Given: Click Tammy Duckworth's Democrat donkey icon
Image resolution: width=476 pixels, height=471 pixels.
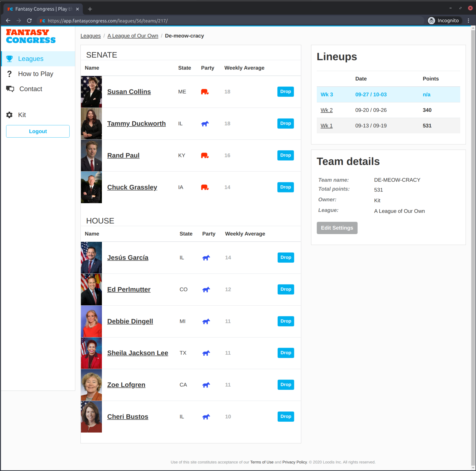Looking at the screenshot, I should coord(205,124).
